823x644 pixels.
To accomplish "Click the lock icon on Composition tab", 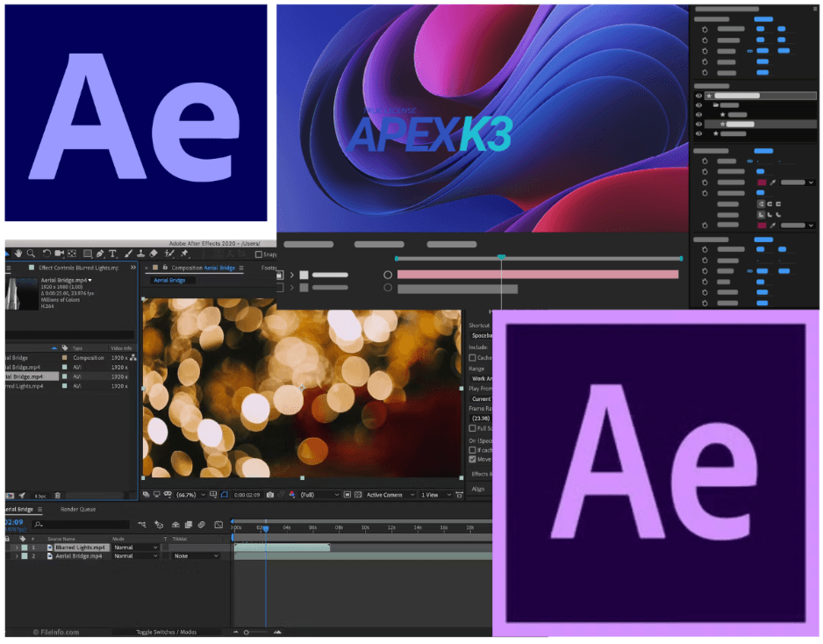I will coord(165,268).
